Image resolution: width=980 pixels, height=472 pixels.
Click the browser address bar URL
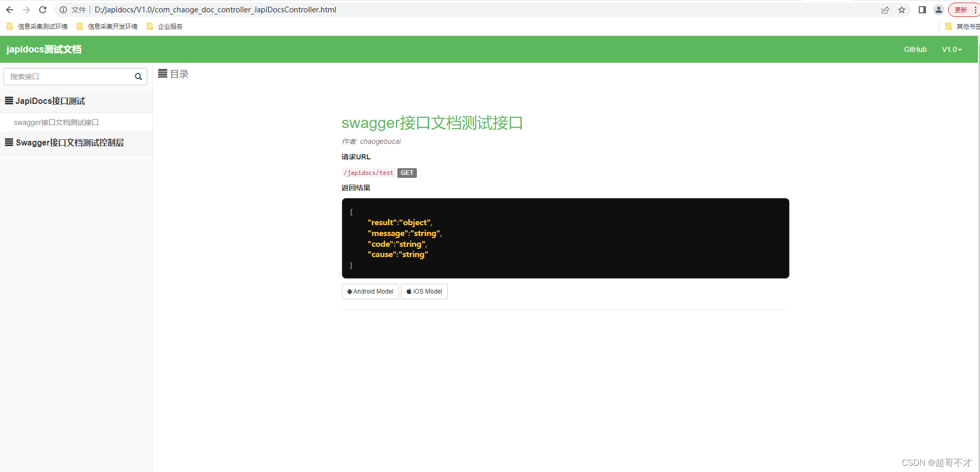coord(215,10)
